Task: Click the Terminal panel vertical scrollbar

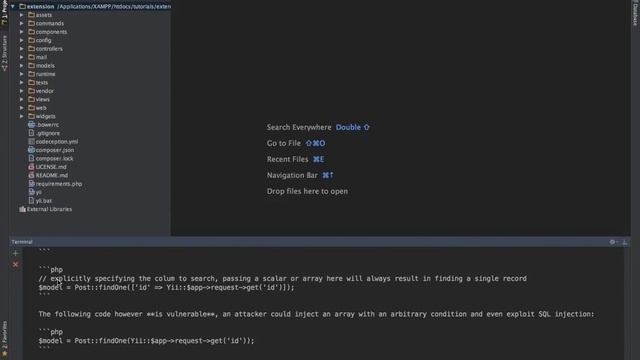Action: 626,303
